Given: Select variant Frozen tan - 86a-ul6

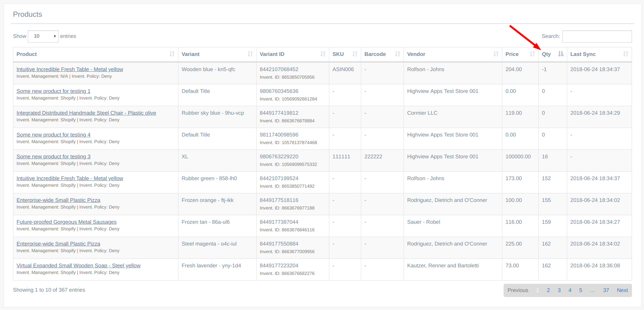Looking at the screenshot, I should [x=206, y=222].
